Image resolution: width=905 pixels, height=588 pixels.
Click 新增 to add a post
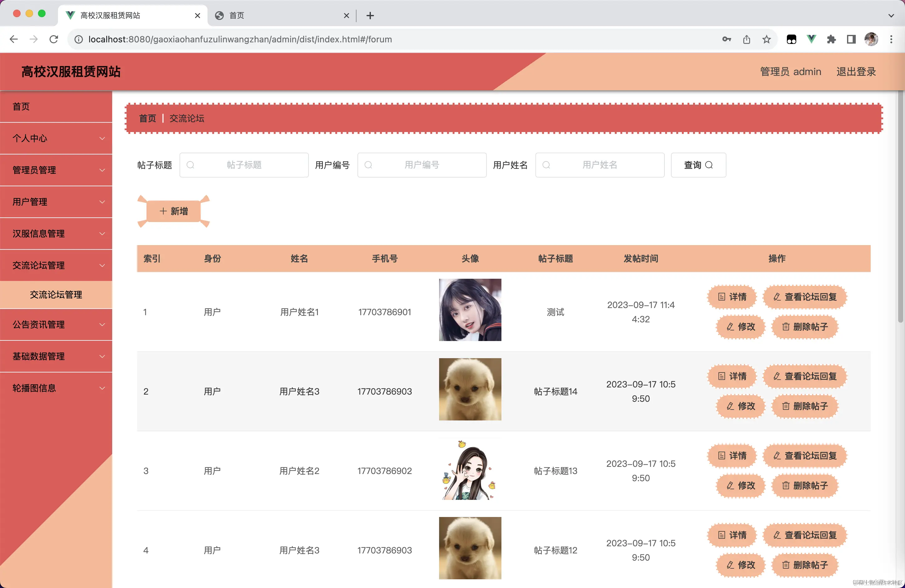173,211
